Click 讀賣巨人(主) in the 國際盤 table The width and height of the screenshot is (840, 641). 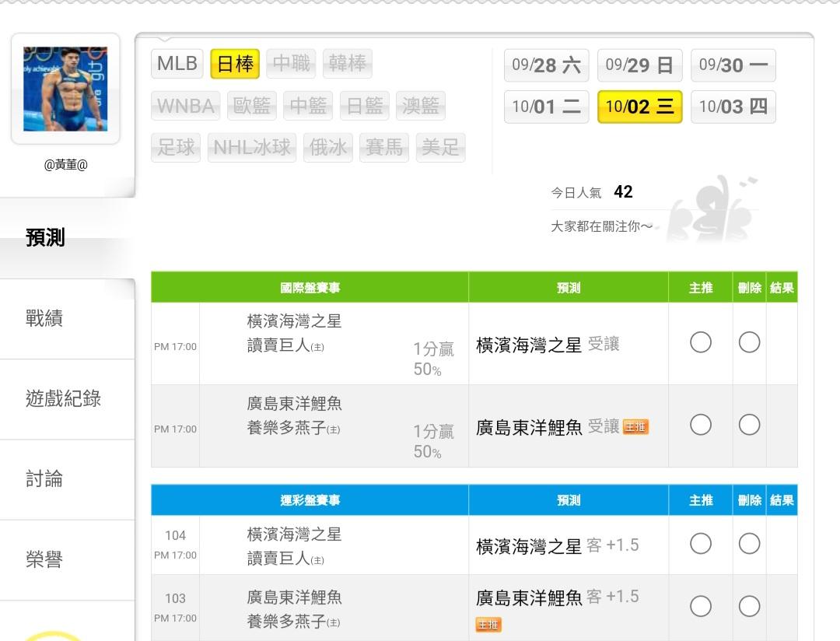click(285, 345)
